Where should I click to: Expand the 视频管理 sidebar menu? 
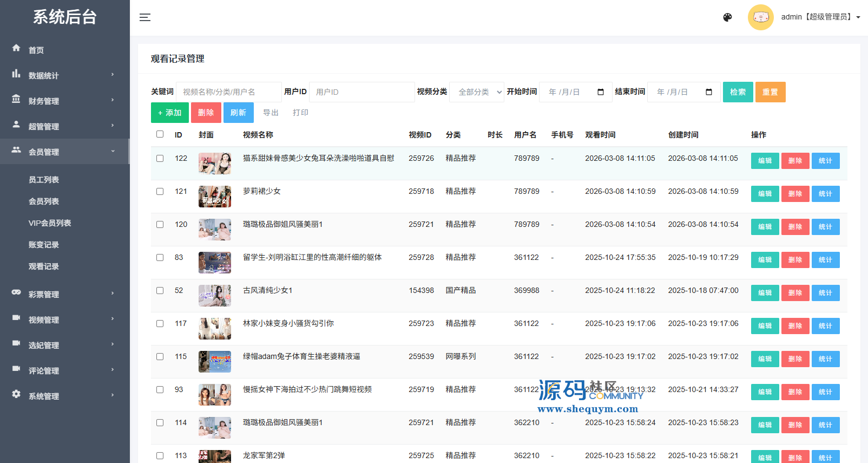coord(64,319)
